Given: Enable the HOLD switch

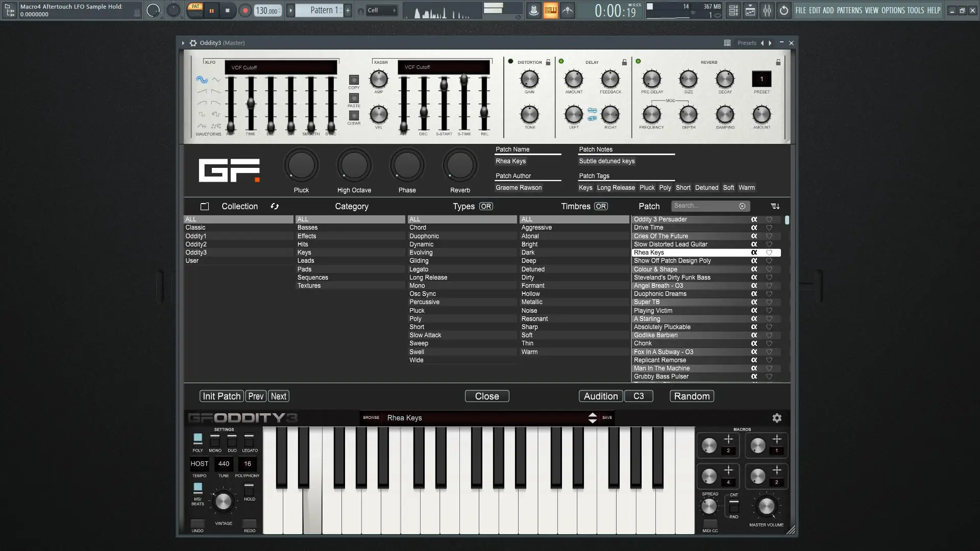Looking at the screenshot, I should point(249,489).
